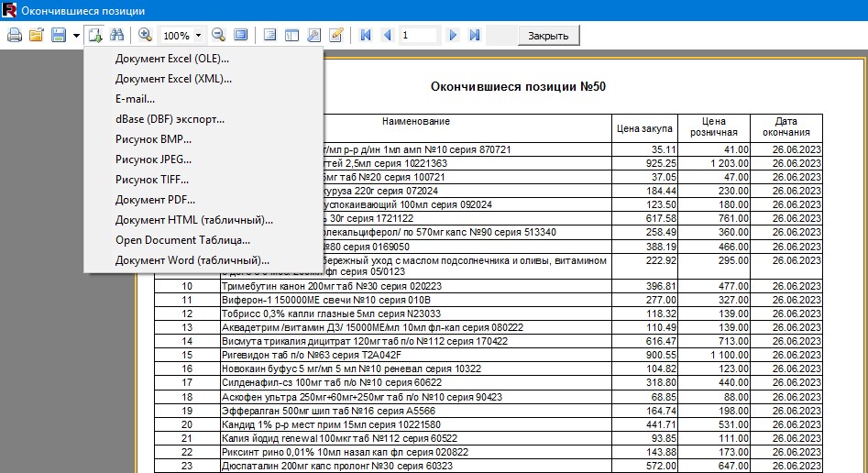Click the Наименование column header

tap(416, 121)
